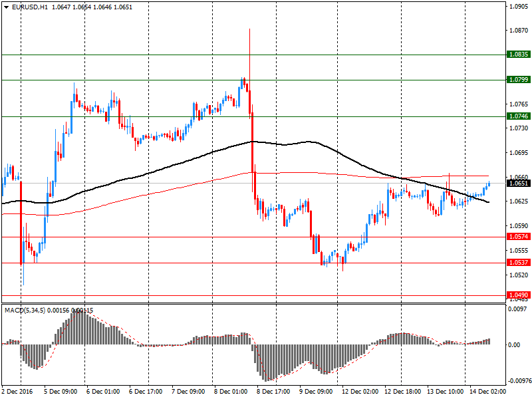
Task: Click the MACD scale value 0.0097
Action: [x=517, y=309]
